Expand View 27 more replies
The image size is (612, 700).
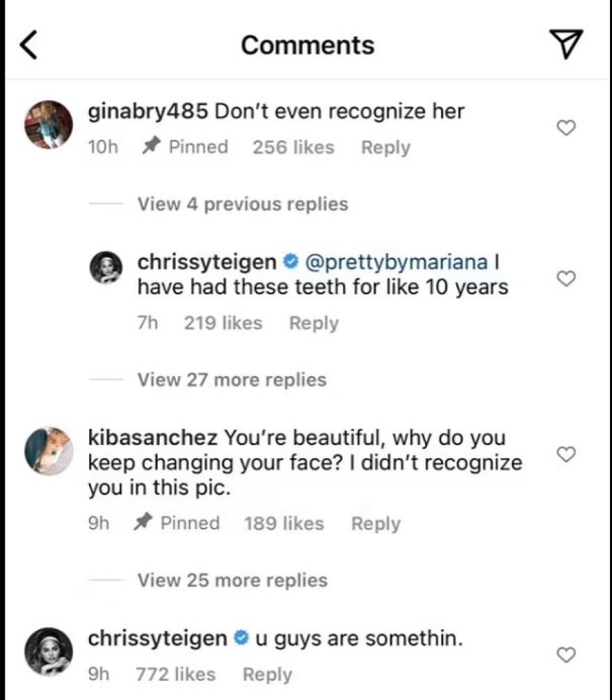[232, 380]
